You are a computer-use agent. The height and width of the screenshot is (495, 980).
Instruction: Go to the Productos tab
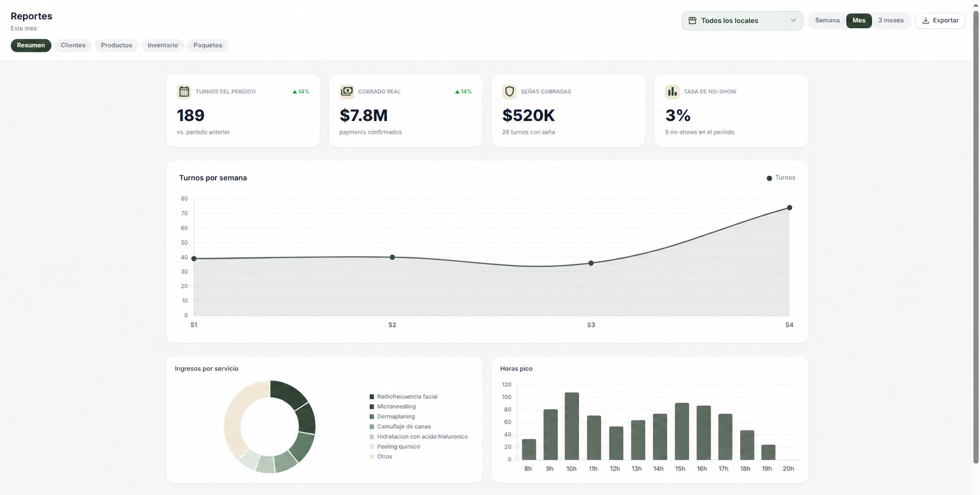pos(117,46)
